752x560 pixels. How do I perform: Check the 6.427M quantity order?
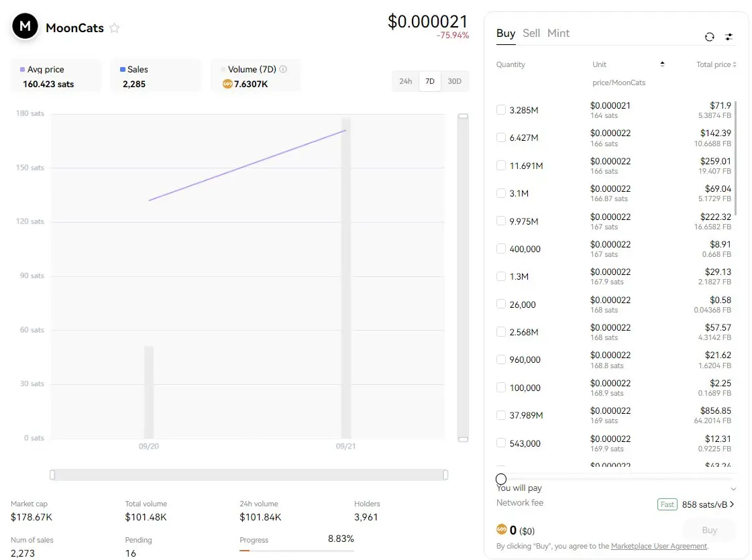[501, 137]
